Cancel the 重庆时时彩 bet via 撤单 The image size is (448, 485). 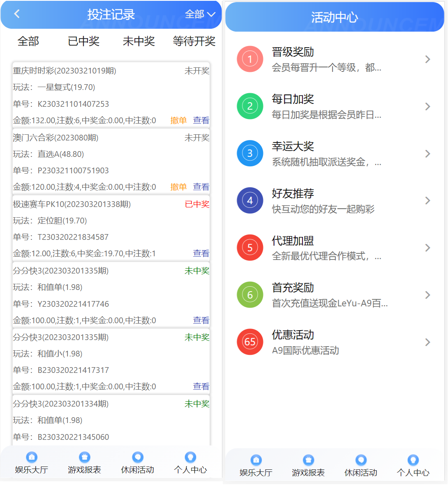[178, 120]
